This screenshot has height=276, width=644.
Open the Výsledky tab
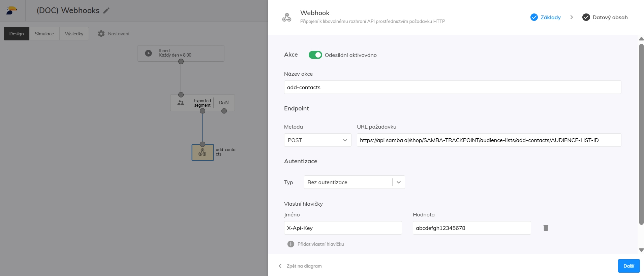[74, 34]
